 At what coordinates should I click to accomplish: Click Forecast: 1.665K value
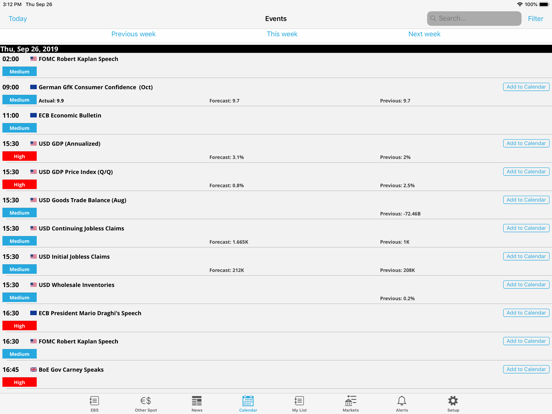click(229, 242)
